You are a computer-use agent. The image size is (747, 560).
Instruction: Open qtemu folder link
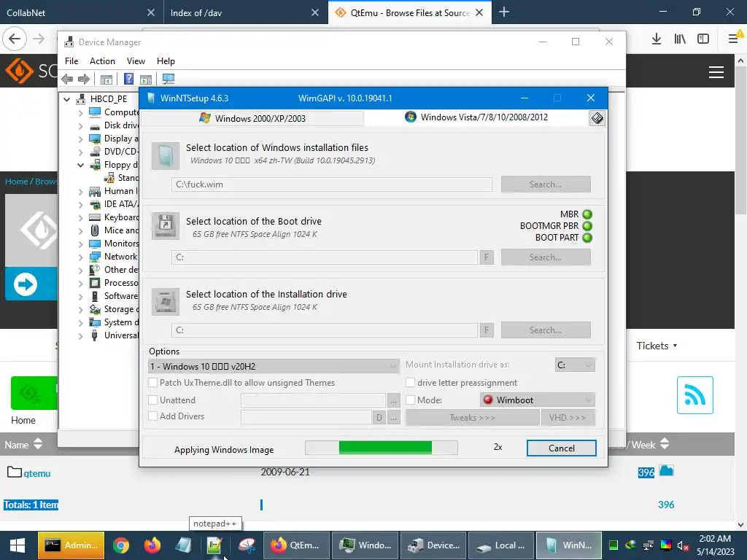37,473
